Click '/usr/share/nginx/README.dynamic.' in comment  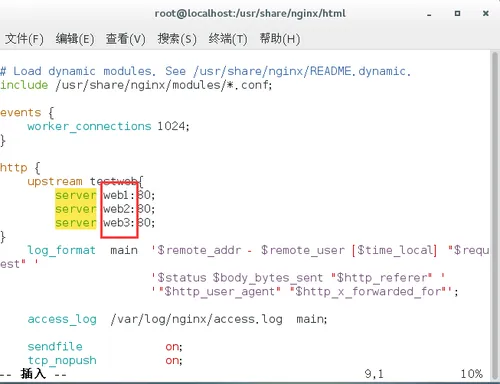pos(302,71)
